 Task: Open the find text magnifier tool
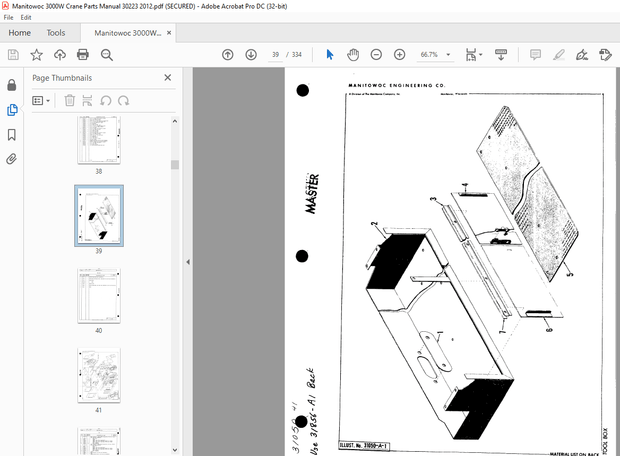click(x=107, y=55)
